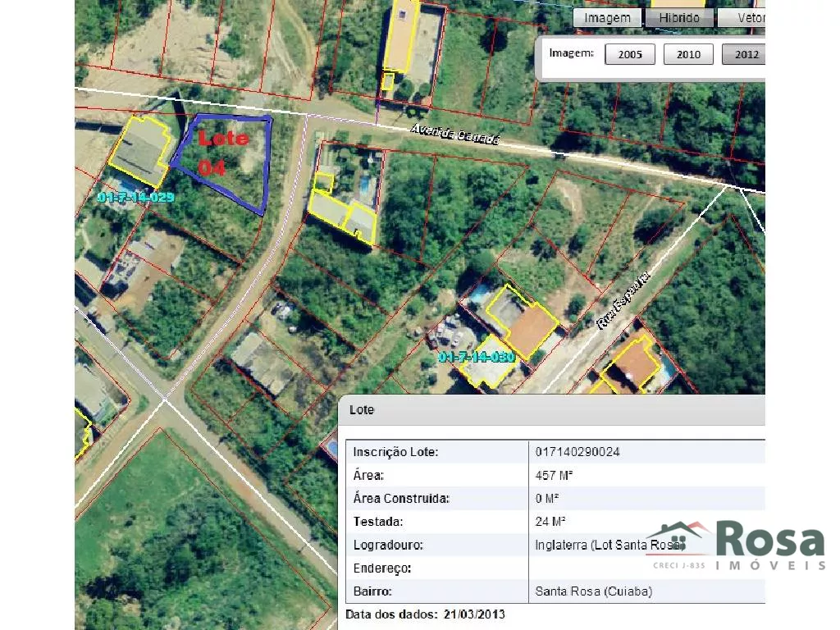Image resolution: width=840 pixels, height=630 pixels.
Task: Select parcel label 01-7-14-029
Action: click(135, 198)
